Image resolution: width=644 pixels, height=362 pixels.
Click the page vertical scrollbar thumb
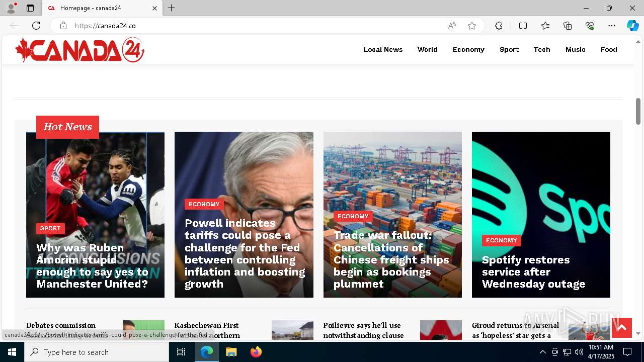(638, 111)
